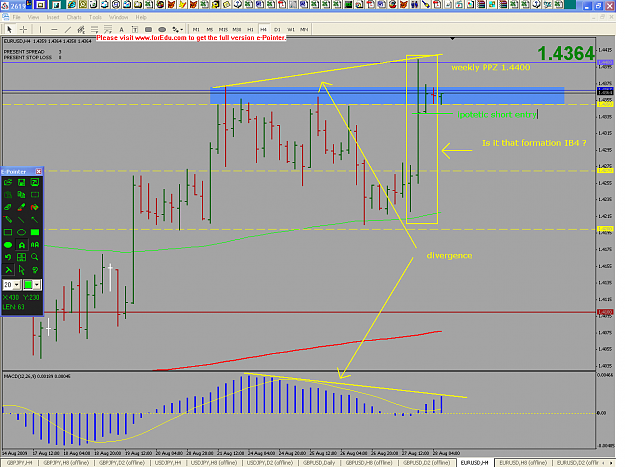This screenshot has width=625, height=467.
Task: Click the e-Pointer grid layout icon
Action: pos(22,257)
